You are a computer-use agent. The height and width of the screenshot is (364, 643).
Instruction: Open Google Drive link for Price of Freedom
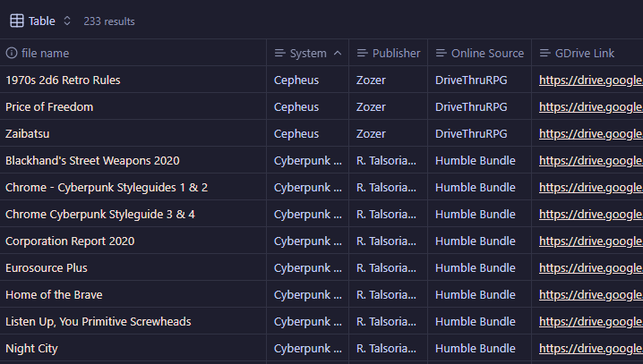[590, 106]
